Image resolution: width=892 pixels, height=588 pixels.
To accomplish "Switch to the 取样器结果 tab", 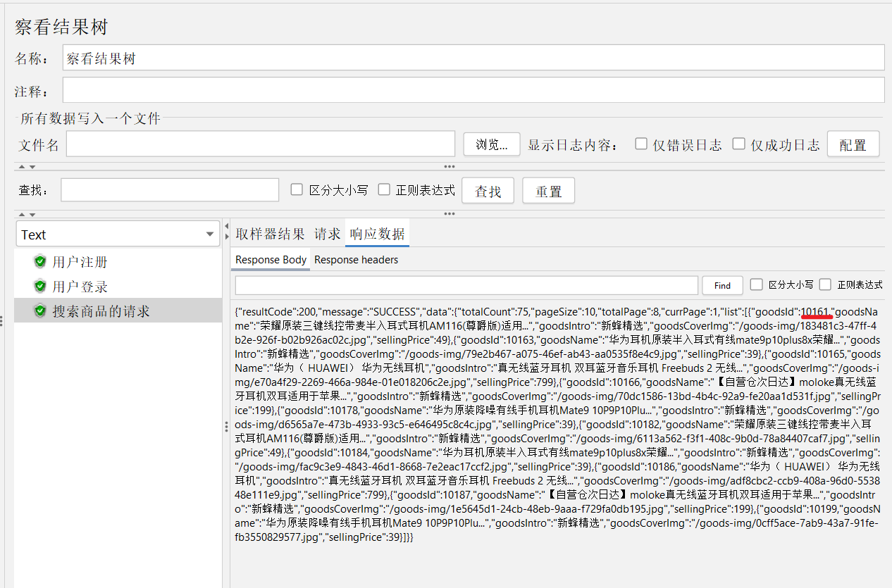I will 271,234.
